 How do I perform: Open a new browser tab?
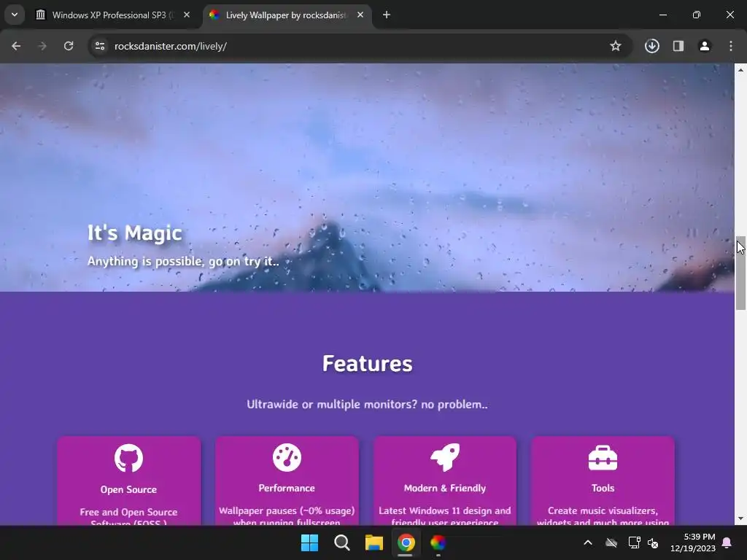coord(387,15)
